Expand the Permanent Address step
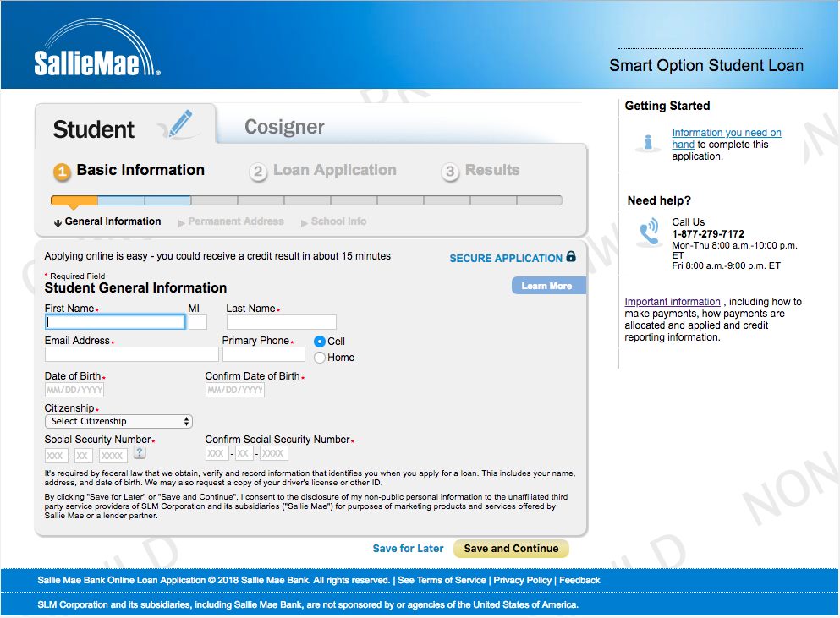The image size is (840, 618). coord(231,221)
